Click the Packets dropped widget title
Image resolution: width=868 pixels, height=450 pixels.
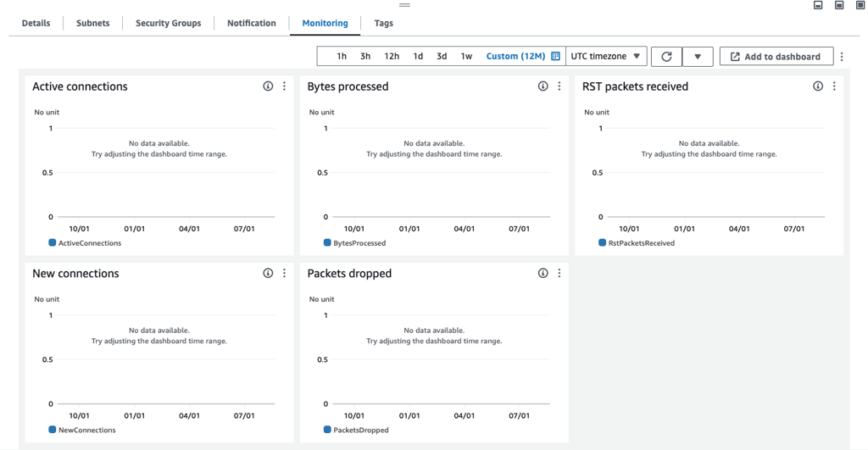pyautogui.click(x=349, y=274)
